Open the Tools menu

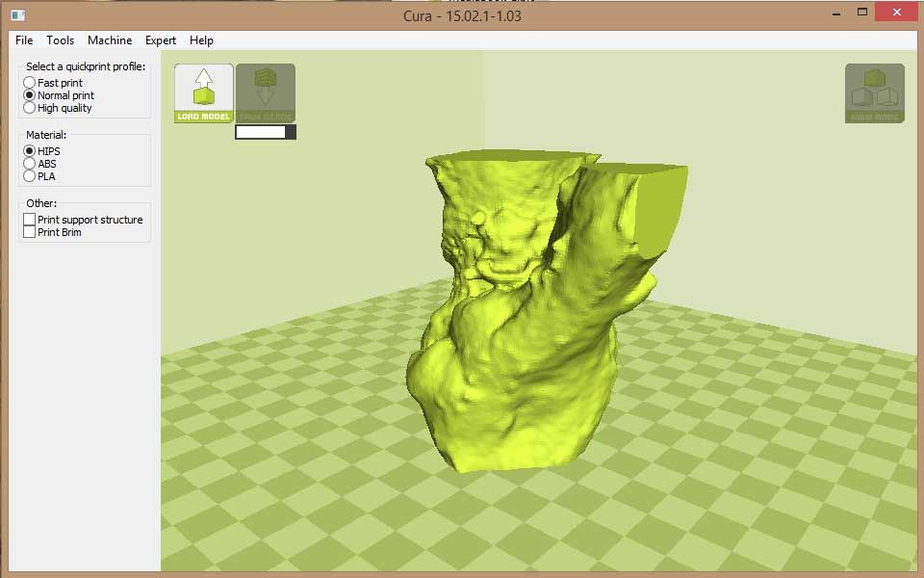point(60,40)
